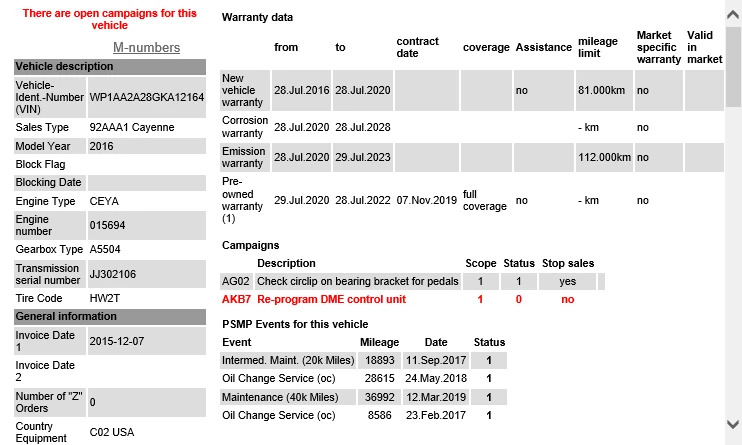This screenshot has width=742, height=445.
Task: Click Model Year value 2016
Action: click(x=101, y=146)
